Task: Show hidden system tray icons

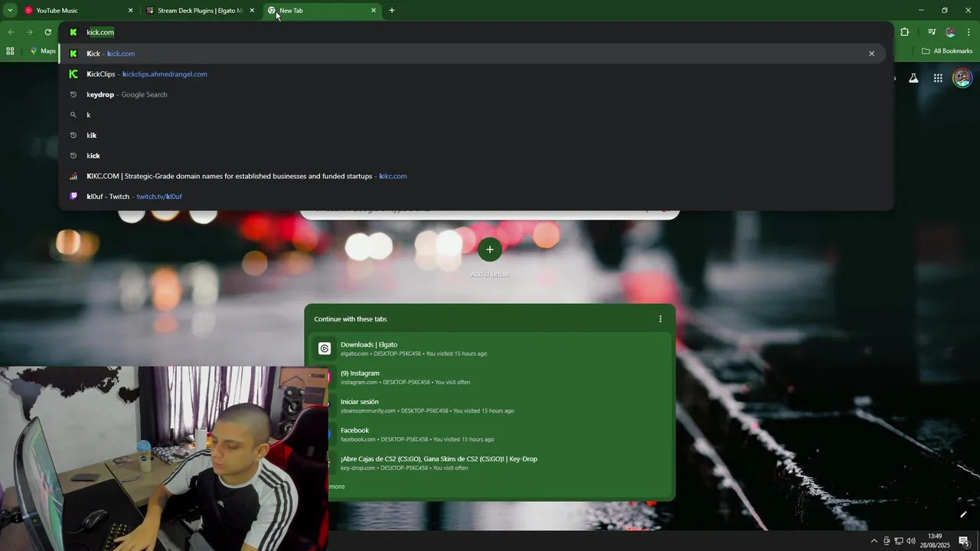Action: point(874,541)
